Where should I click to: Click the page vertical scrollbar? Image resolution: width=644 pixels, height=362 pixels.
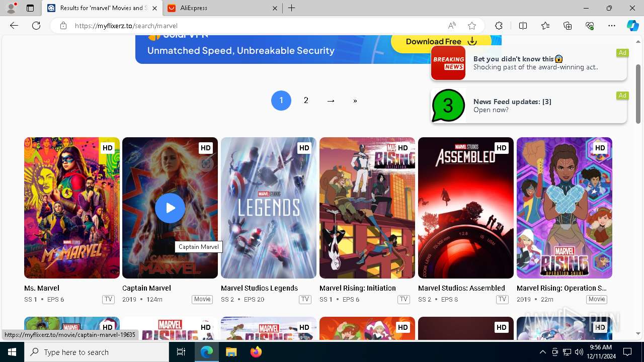(638, 94)
